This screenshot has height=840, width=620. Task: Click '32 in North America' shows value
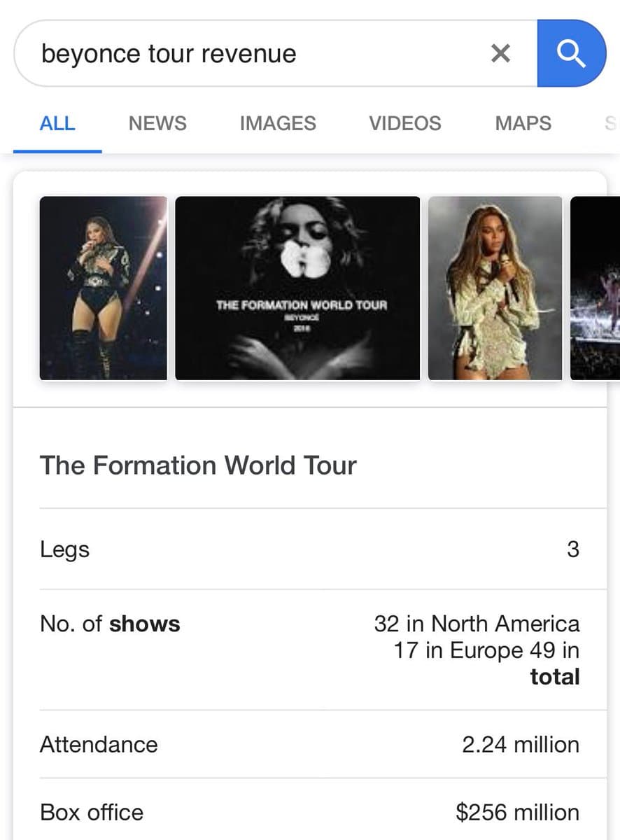click(x=477, y=624)
